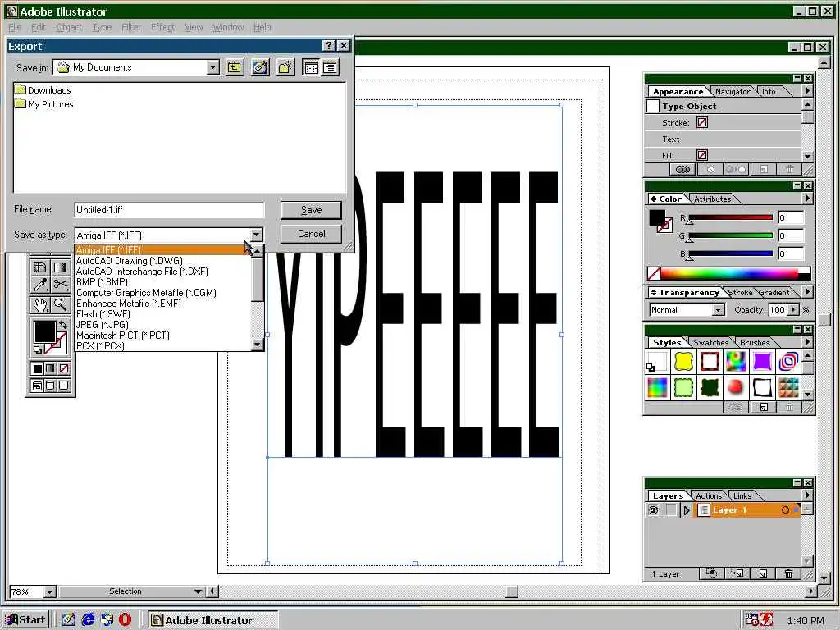
Task: Open the Save as type combo box arrow
Action: coord(256,235)
